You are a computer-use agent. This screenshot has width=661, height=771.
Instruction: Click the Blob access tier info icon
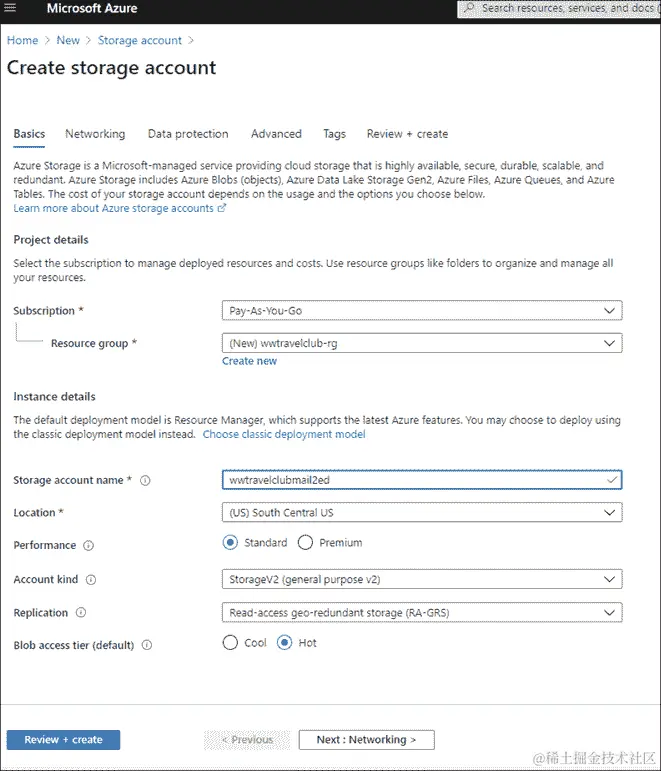pyautogui.click(x=147, y=645)
